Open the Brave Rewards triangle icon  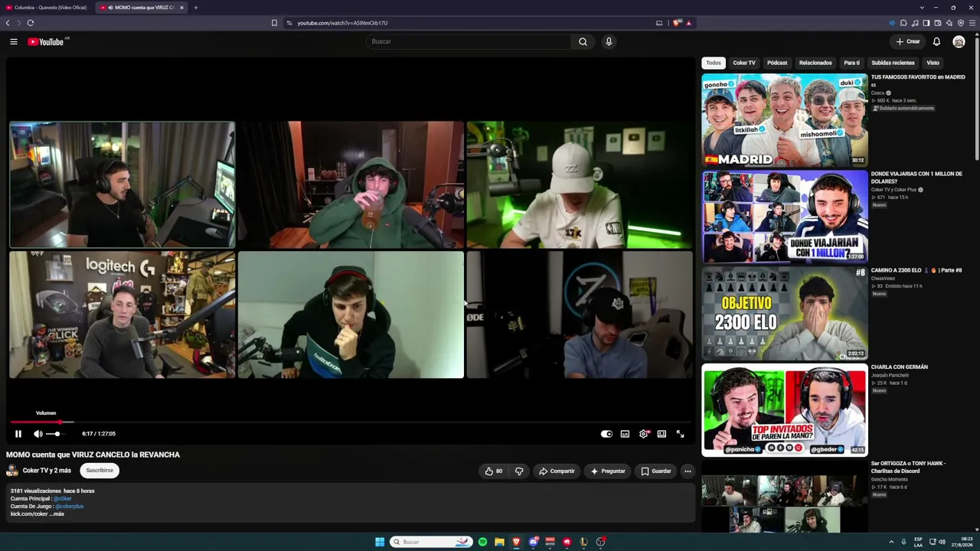688,23
